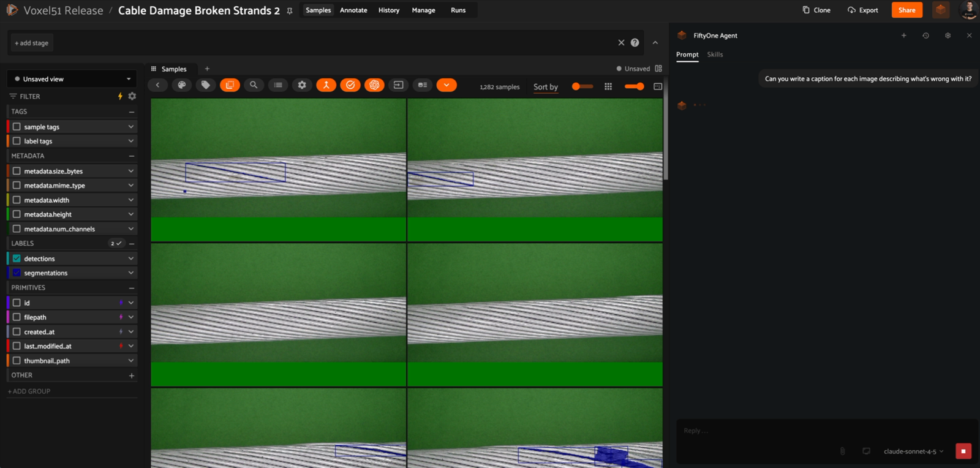Image resolution: width=980 pixels, height=468 pixels.
Task: Click the screen icon in reply box
Action: point(866,451)
